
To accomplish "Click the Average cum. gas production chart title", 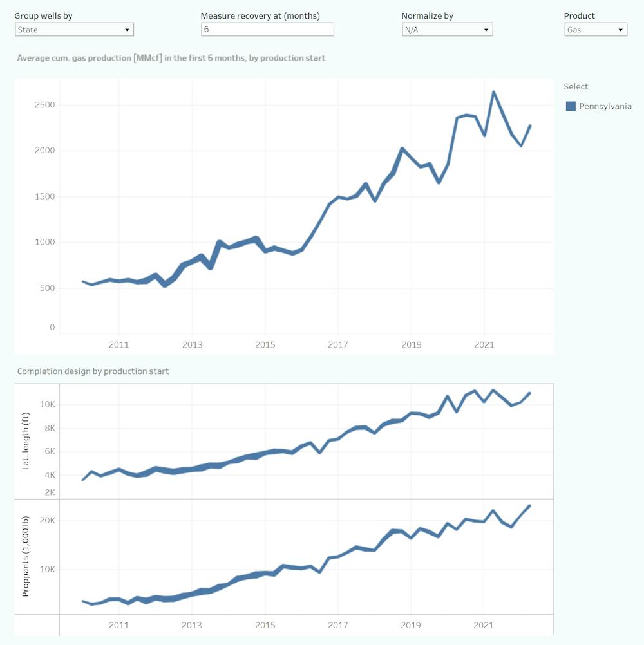I will 171,58.
